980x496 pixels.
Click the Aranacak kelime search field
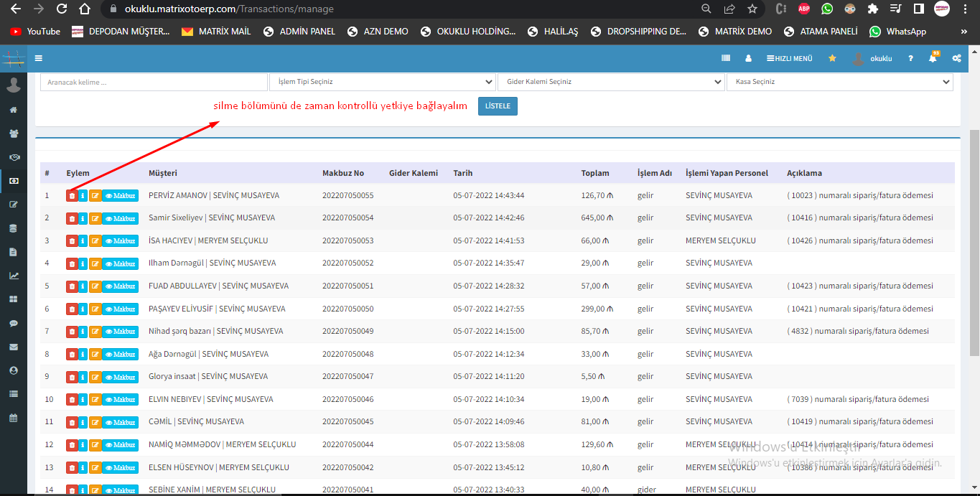click(152, 82)
